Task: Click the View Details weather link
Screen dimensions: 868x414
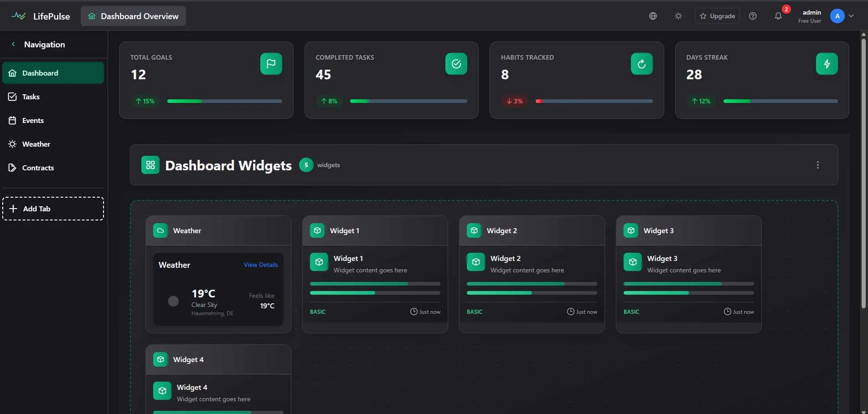Action: [x=260, y=265]
